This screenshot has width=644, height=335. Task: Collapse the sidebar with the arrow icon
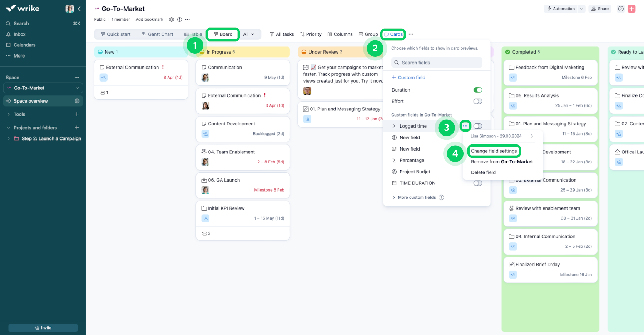pyautogui.click(x=79, y=9)
